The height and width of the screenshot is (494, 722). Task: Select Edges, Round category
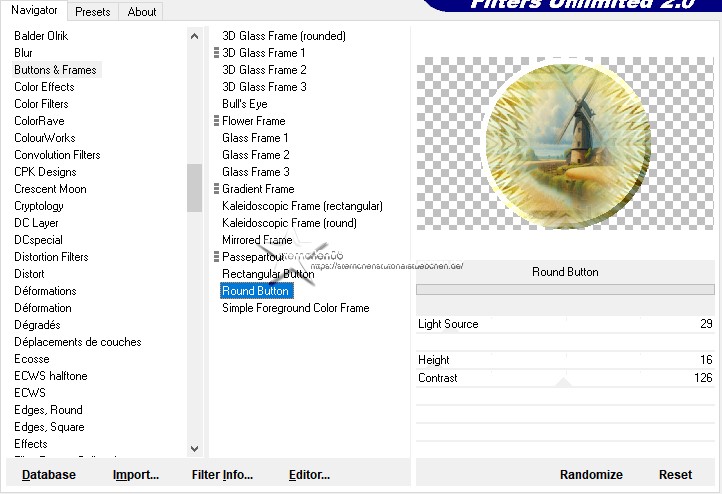coord(48,411)
